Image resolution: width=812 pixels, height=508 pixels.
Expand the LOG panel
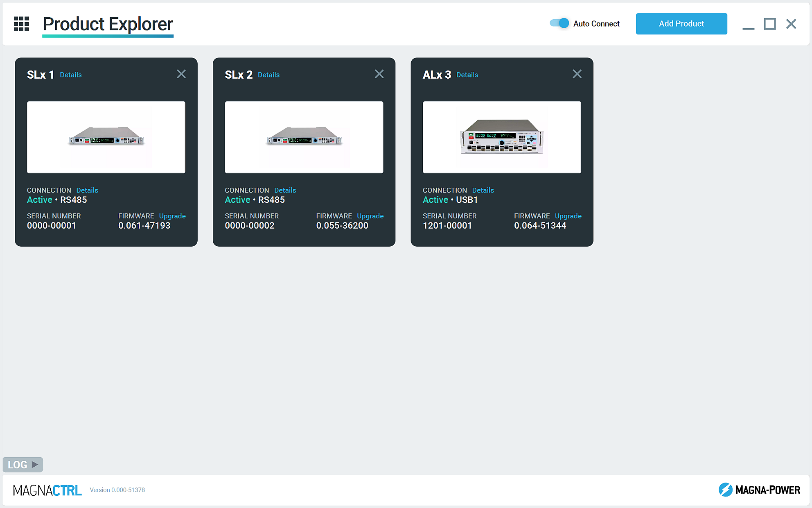pyautogui.click(x=23, y=465)
